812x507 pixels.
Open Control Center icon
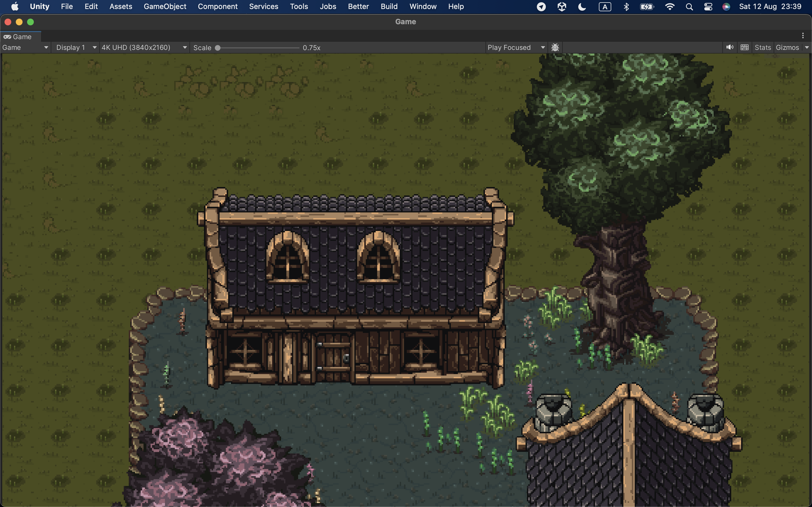[708, 6]
